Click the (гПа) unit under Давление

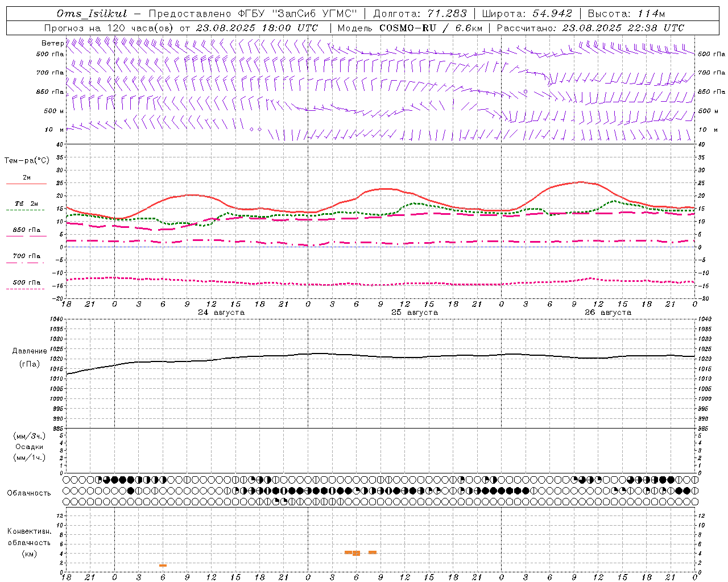[x=30, y=364]
